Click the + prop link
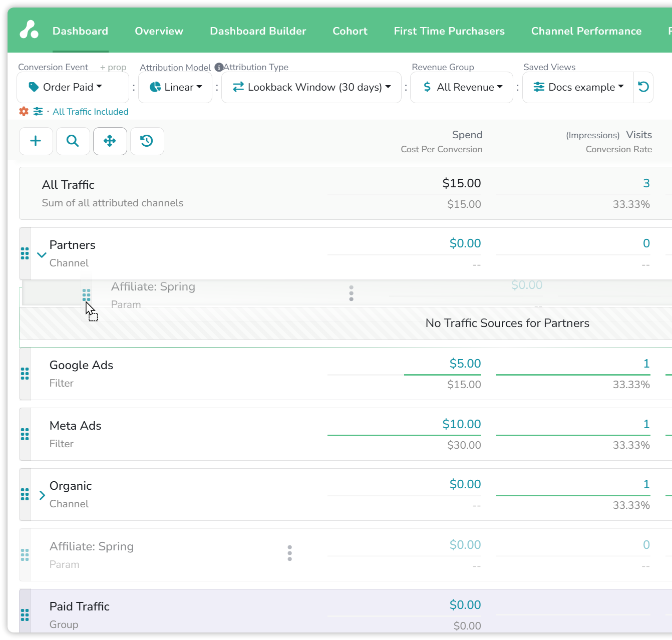Screen dimensions: 672x640 (113, 67)
